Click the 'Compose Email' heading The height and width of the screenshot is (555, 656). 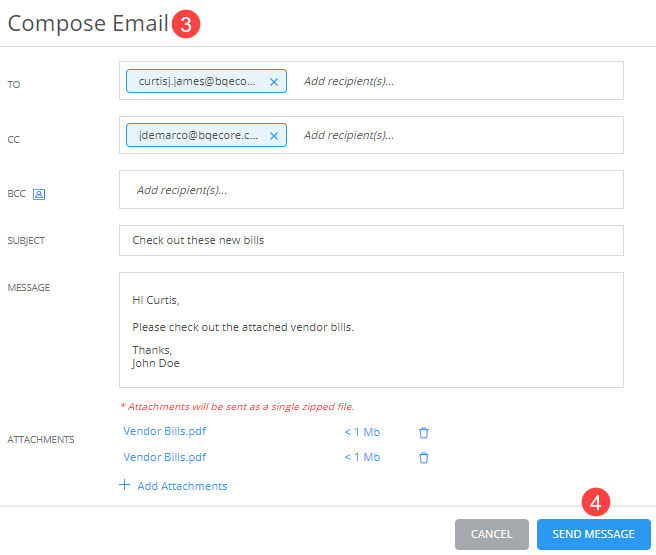point(88,23)
